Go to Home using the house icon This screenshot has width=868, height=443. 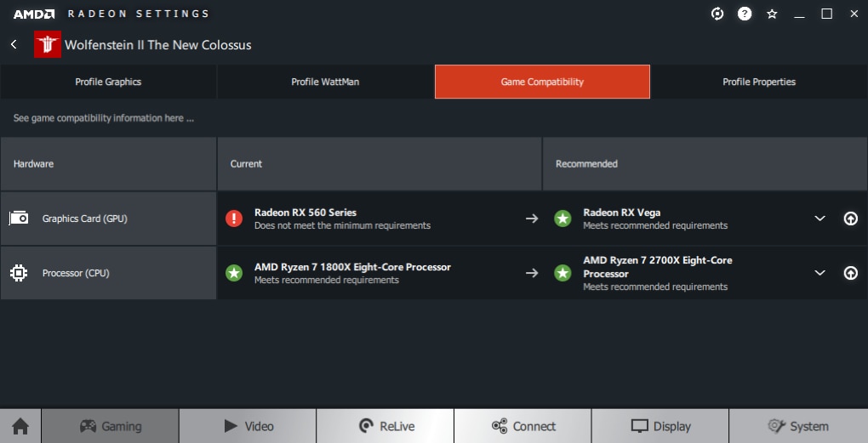pos(20,426)
